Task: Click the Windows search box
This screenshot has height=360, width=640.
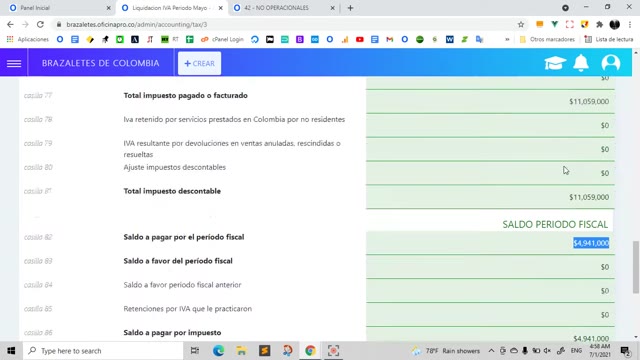Action: pos(103,351)
